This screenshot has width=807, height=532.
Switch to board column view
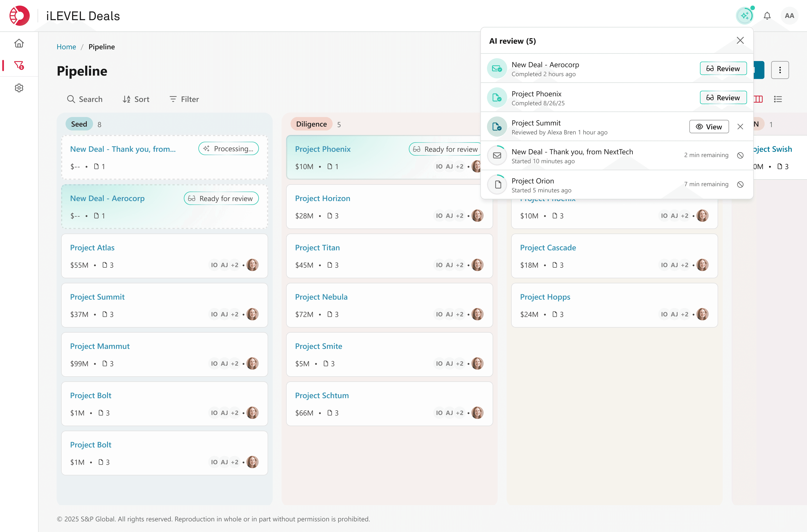(759, 99)
